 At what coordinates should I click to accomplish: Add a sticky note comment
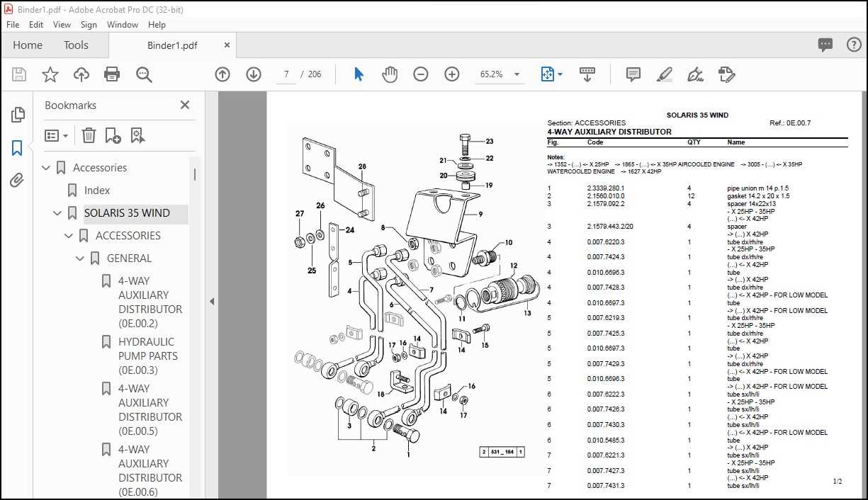(633, 74)
